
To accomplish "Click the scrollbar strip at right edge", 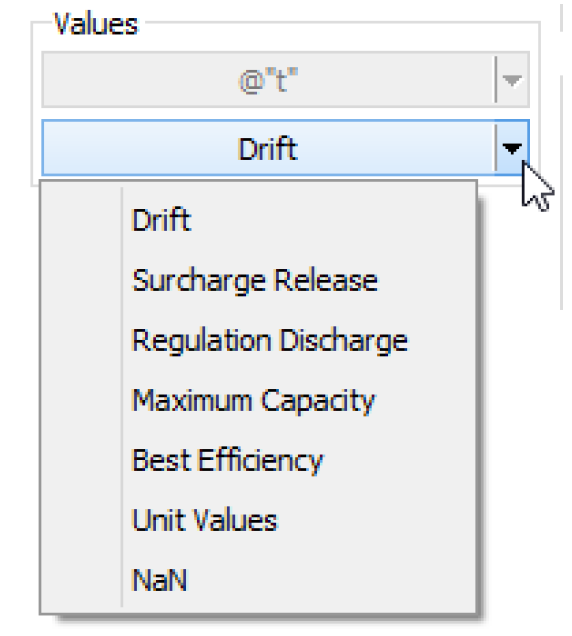I will pyautogui.click(x=561, y=193).
